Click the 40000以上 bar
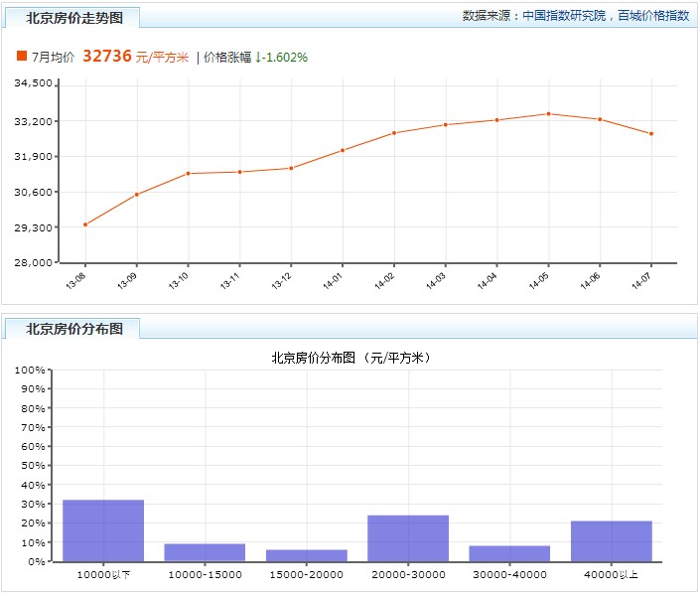The height and width of the screenshot is (596, 700). click(612, 541)
